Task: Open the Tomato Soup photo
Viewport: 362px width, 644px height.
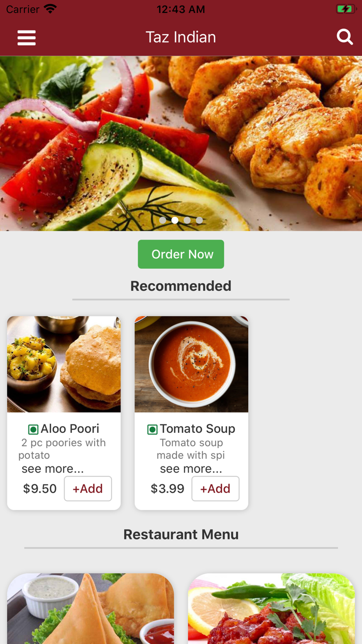Action: click(191, 364)
